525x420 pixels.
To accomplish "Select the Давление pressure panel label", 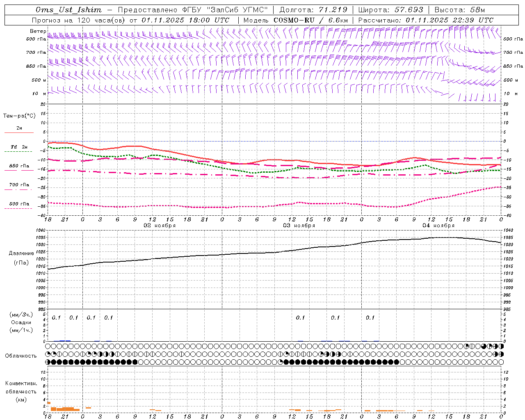I will pos(21,253).
